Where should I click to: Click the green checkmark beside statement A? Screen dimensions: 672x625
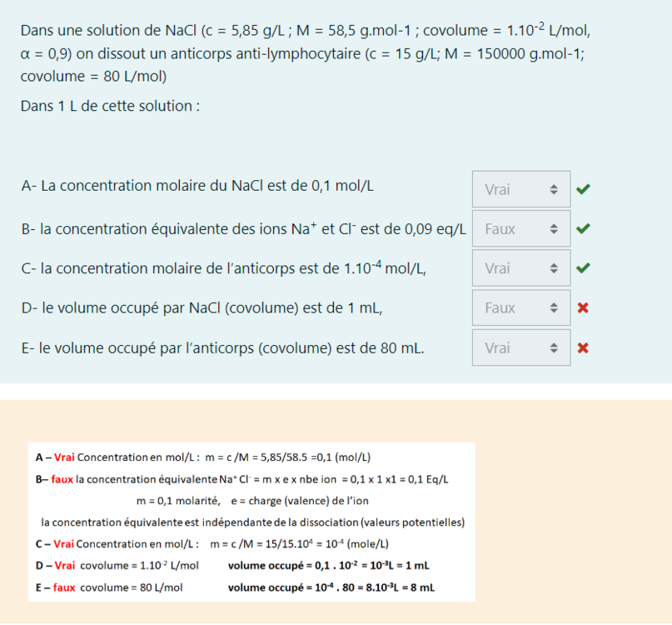(583, 189)
